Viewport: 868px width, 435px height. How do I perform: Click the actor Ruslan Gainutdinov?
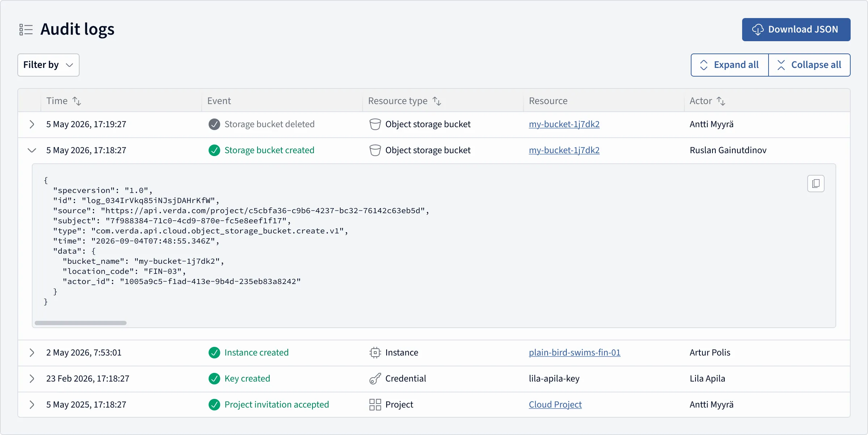point(728,150)
